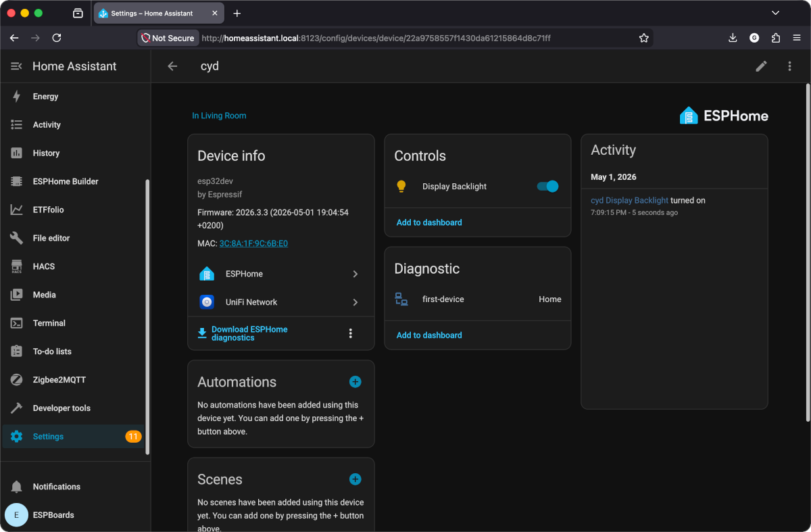The height and width of the screenshot is (532, 811).
Task: Open the browser extensions menu
Action: (x=776, y=38)
